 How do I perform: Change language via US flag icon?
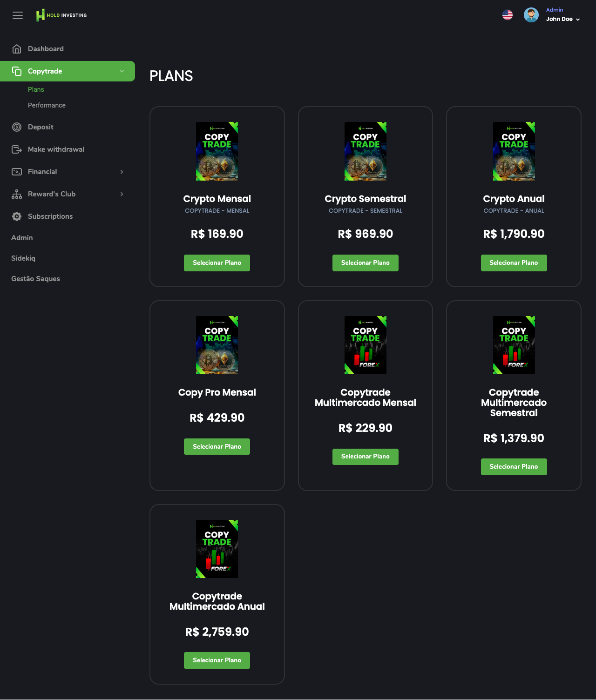(508, 15)
